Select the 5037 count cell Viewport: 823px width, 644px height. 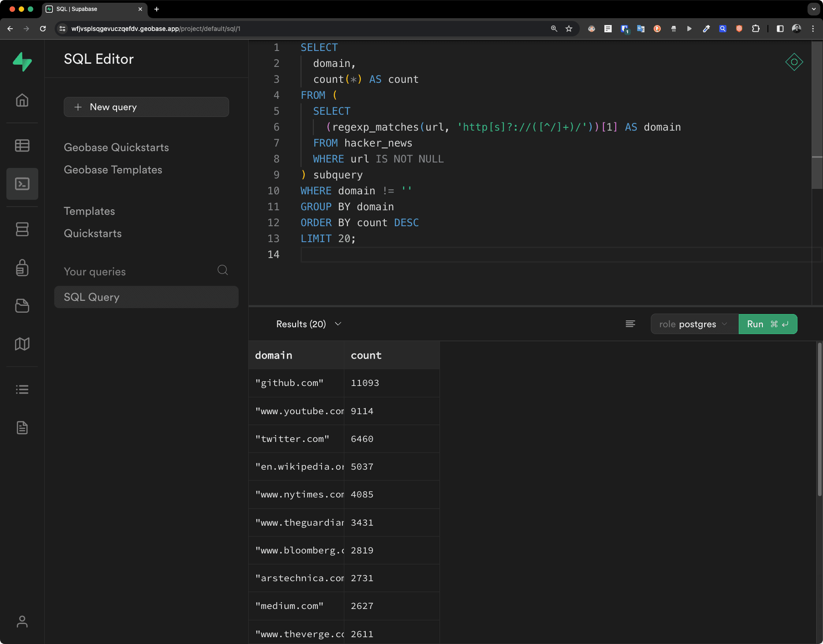(x=392, y=467)
